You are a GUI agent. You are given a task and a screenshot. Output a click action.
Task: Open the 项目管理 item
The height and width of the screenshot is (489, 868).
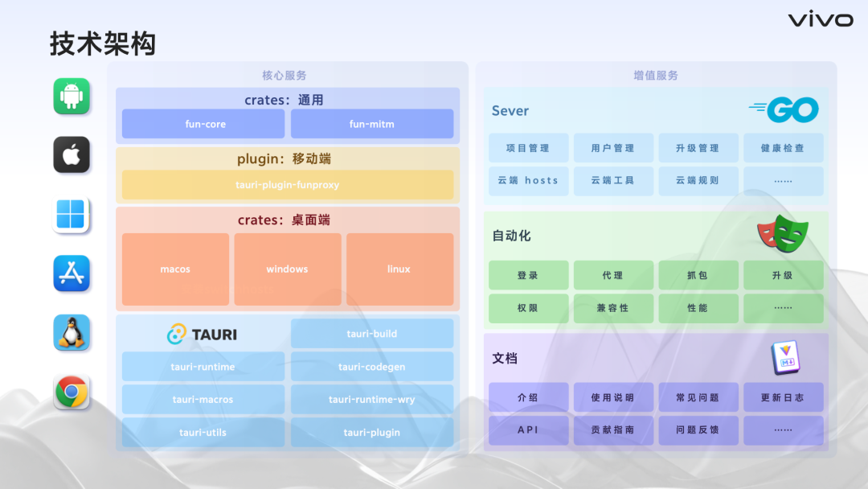(x=528, y=147)
